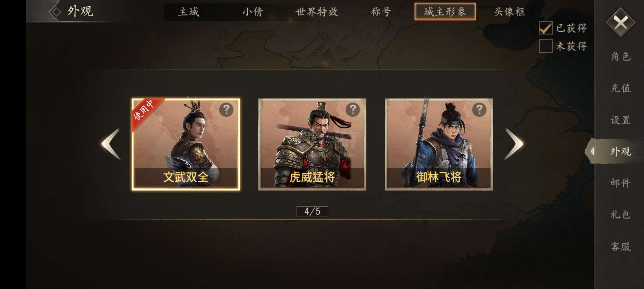644x289 pixels.
Task: Open the 世界特效 tab
Action: (x=317, y=12)
